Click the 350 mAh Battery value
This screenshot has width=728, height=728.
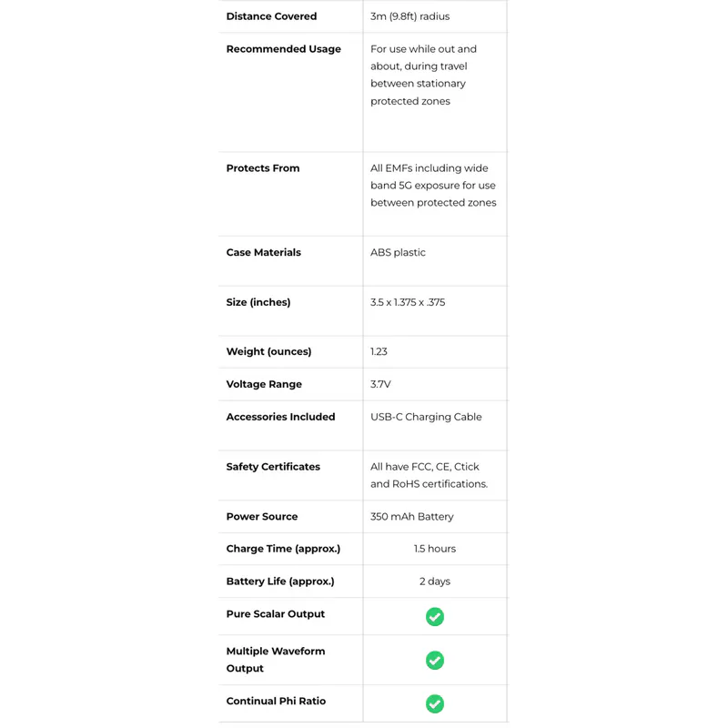click(411, 517)
